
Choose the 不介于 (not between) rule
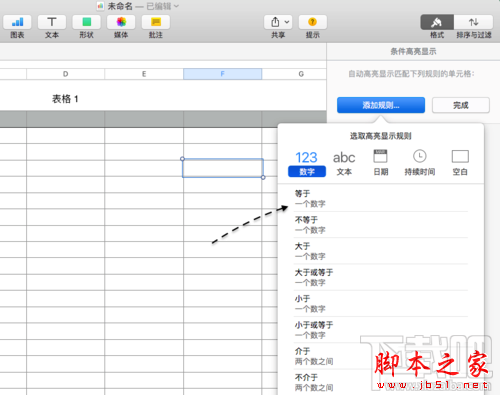381,382
